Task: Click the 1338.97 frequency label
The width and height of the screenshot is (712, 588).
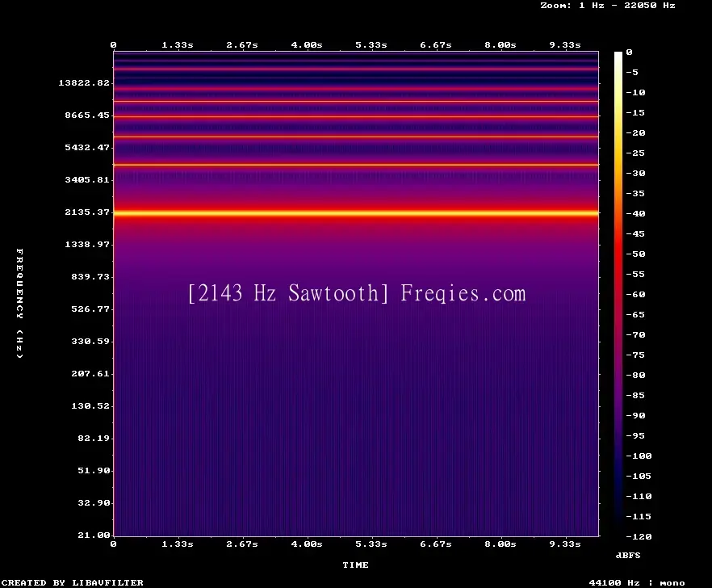Action: click(87, 244)
